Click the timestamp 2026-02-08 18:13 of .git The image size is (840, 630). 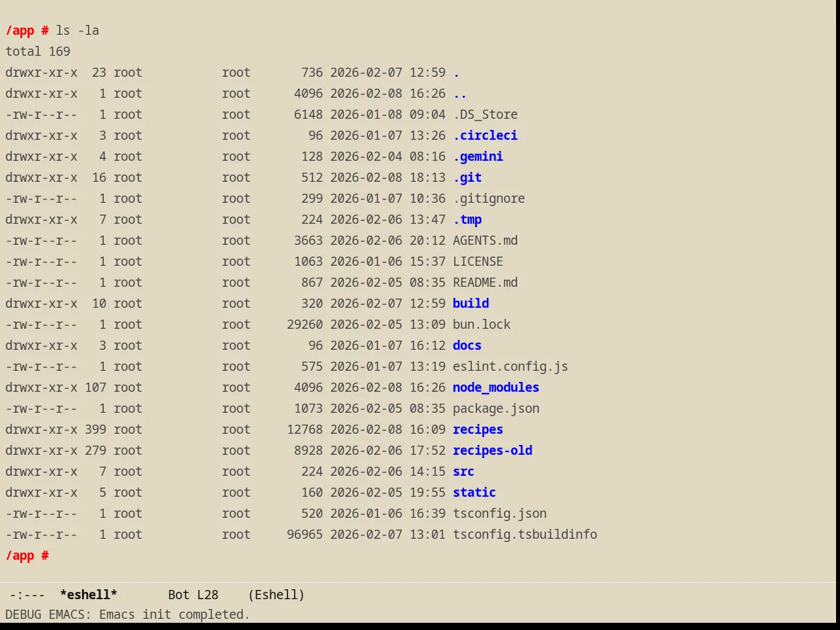pos(388,177)
